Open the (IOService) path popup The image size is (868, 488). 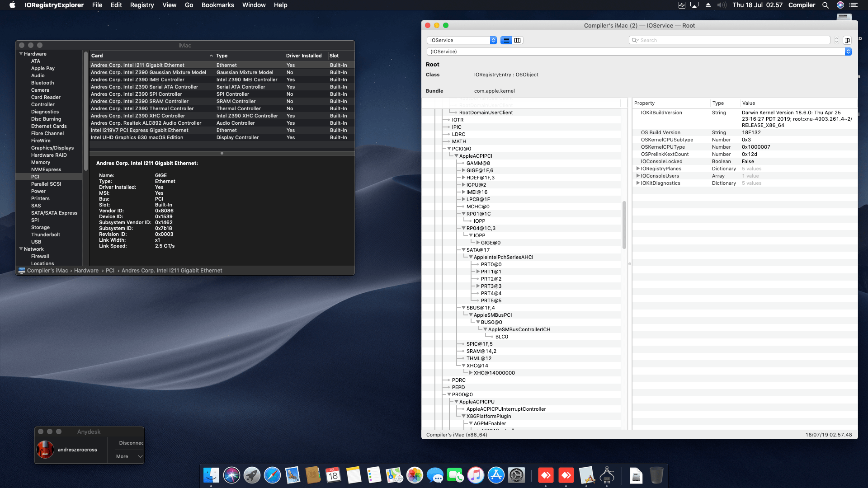coord(638,52)
